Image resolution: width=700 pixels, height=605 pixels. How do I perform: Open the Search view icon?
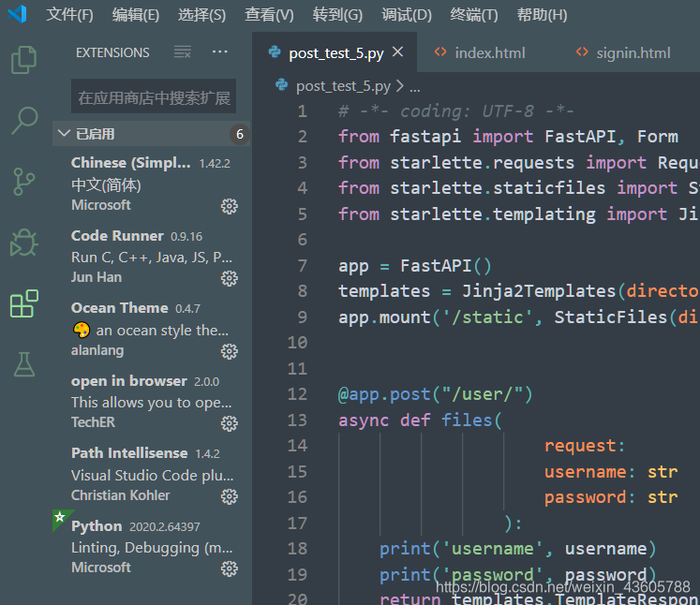click(x=24, y=121)
